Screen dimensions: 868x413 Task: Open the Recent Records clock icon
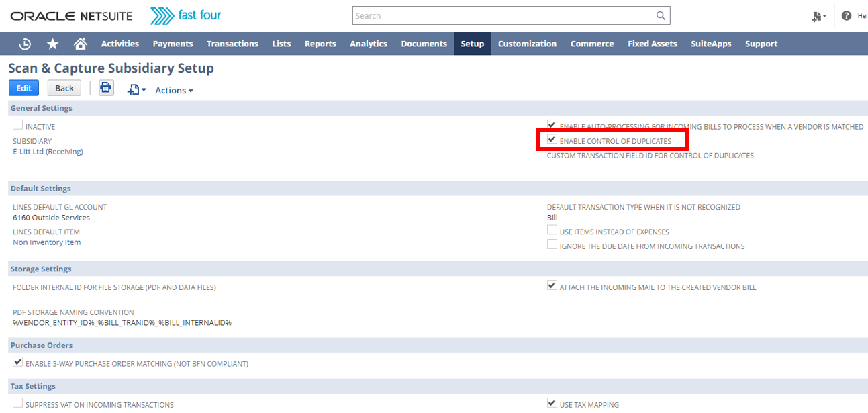tap(25, 44)
